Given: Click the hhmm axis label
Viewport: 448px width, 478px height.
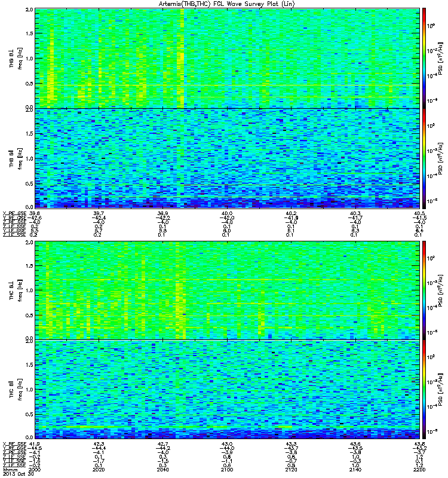Looking at the screenshot, I should (x=10, y=470).
